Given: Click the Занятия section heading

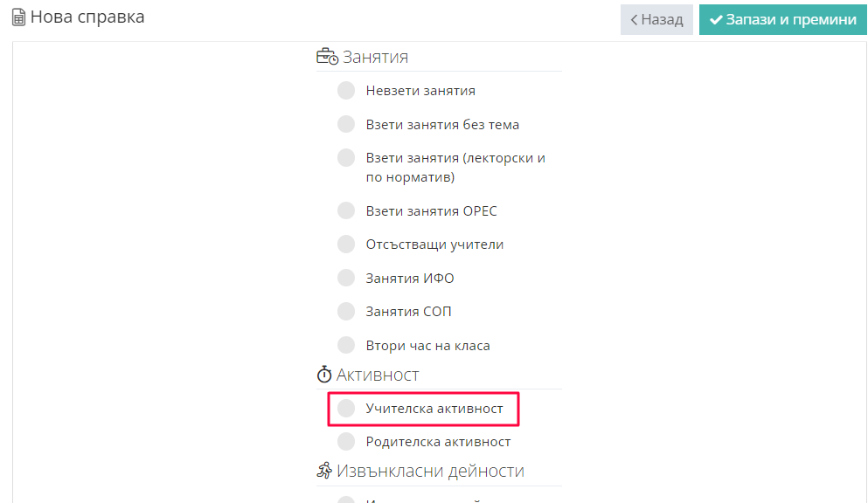Looking at the screenshot, I should point(376,58).
